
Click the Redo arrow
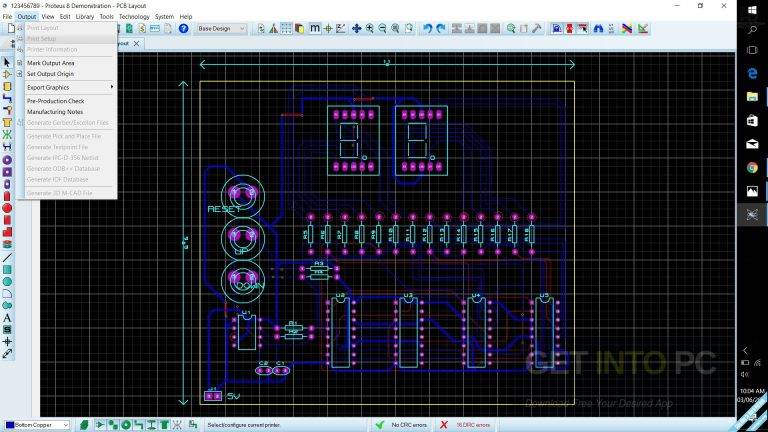click(440, 28)
